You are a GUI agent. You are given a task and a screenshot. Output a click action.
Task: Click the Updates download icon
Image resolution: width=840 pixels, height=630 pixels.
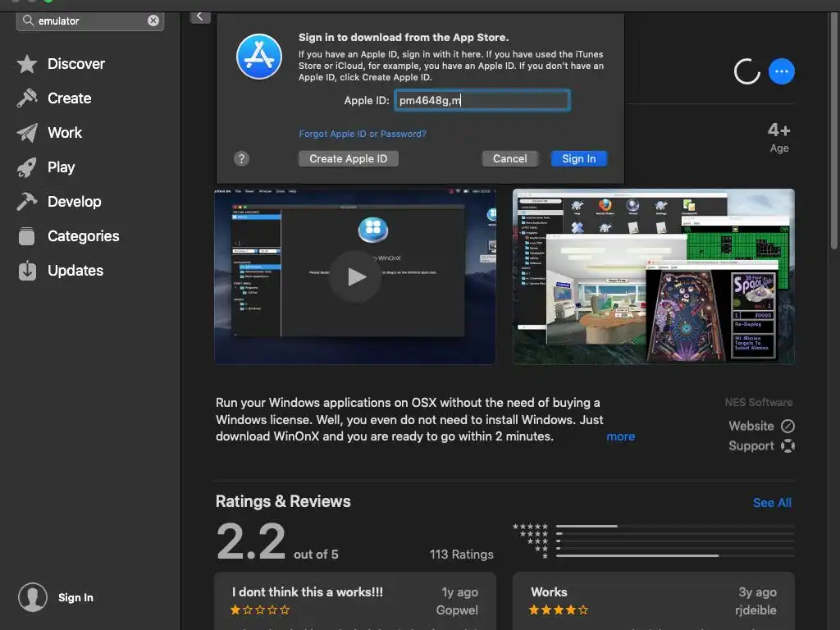[x=27, y=271]
